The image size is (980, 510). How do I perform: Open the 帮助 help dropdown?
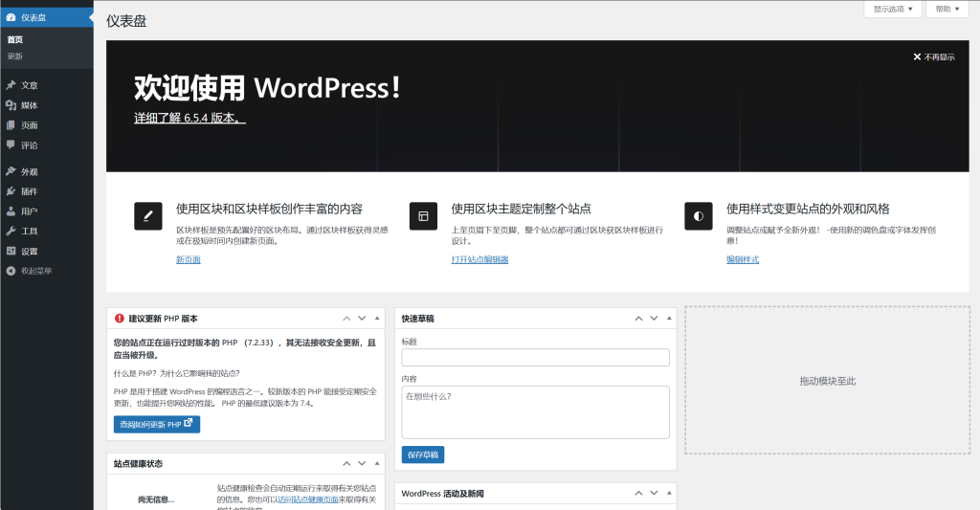(x=947, y=9)
